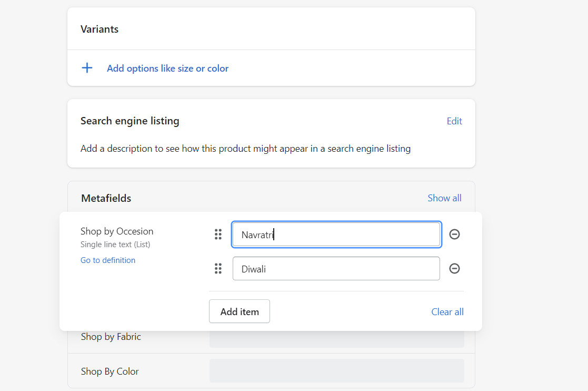Click the Variants card heading
This screenshot has height=391, width=588.
99,29
